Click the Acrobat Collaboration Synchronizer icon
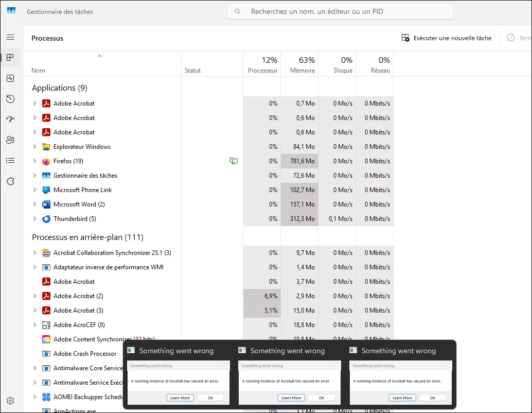The width and height of the screenshot is (532, 413). [46, 253]
